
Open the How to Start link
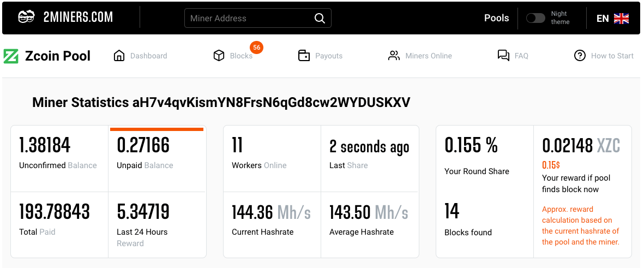click(612, 56)
